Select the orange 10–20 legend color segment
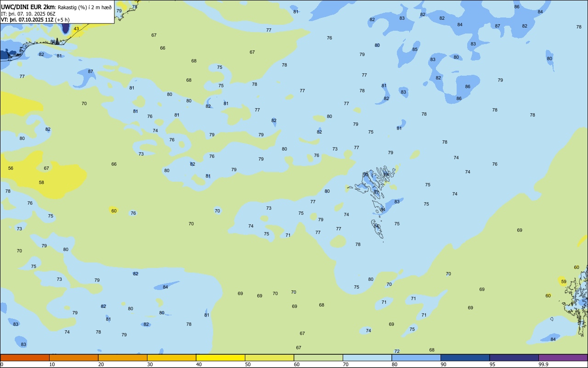 tap(73, 357)
